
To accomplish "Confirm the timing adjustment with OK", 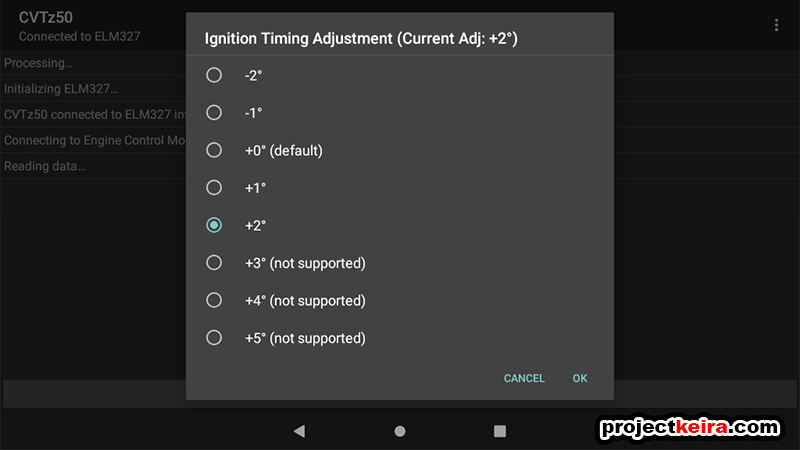I will coord(580,378).
